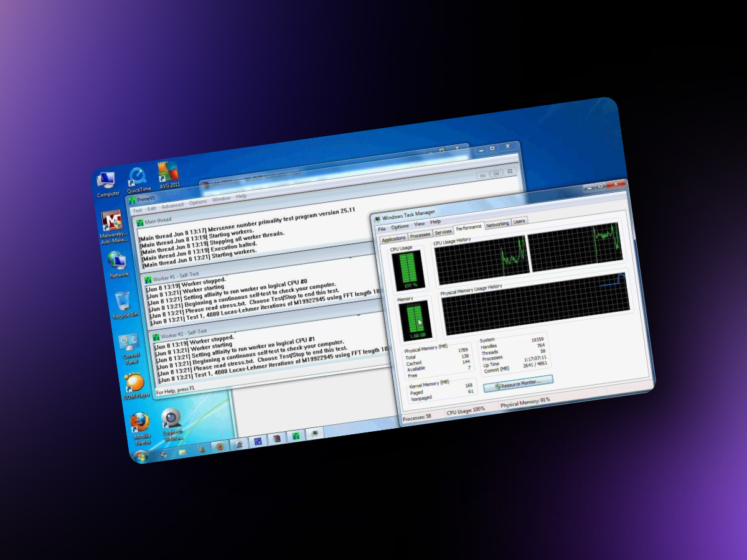Switch to the Networking tab
Image resolution: width=747 pixels, height=560 pixels.
click(x=497, y=224)
